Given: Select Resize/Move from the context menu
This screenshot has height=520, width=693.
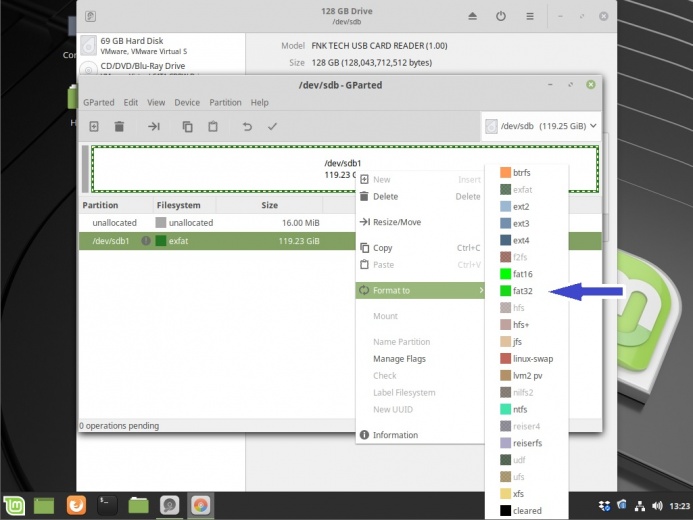Looking at the screenshot, I should (396, 222).
